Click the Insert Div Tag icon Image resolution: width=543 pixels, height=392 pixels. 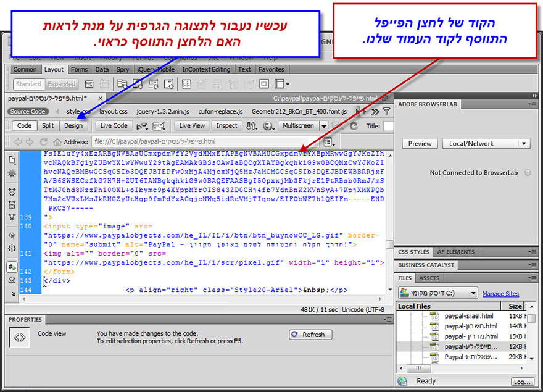point(89,84)
